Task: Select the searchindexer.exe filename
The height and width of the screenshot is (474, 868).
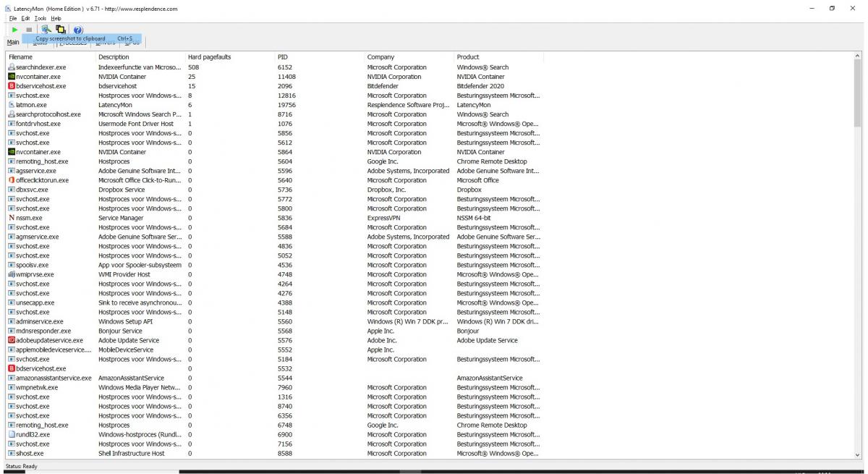Action: [x=41, y=67]
